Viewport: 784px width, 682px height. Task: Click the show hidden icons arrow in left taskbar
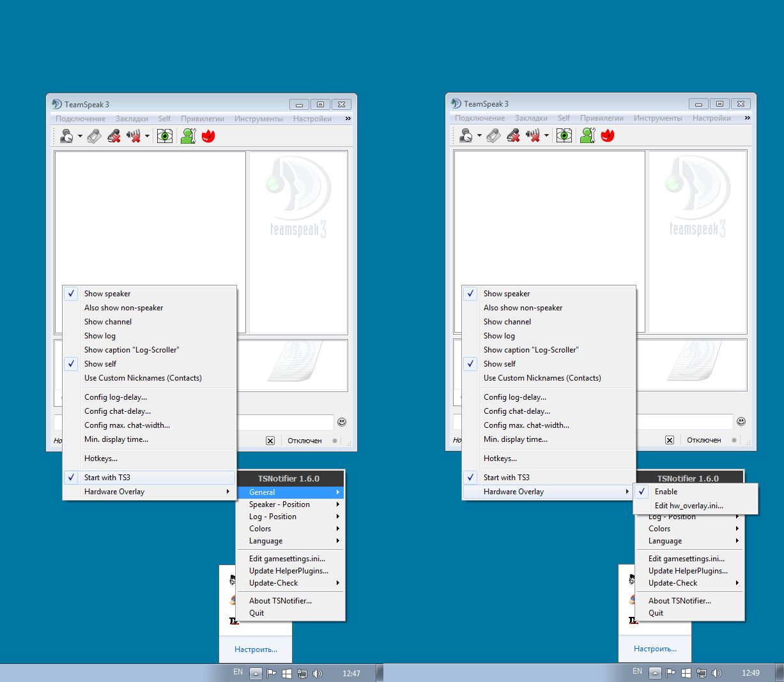[x=256, y=673]
